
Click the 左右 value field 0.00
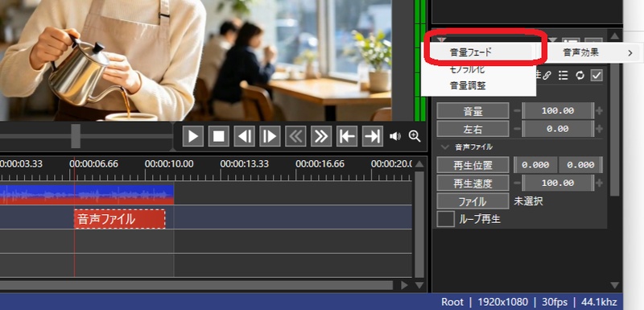point(558,129)
